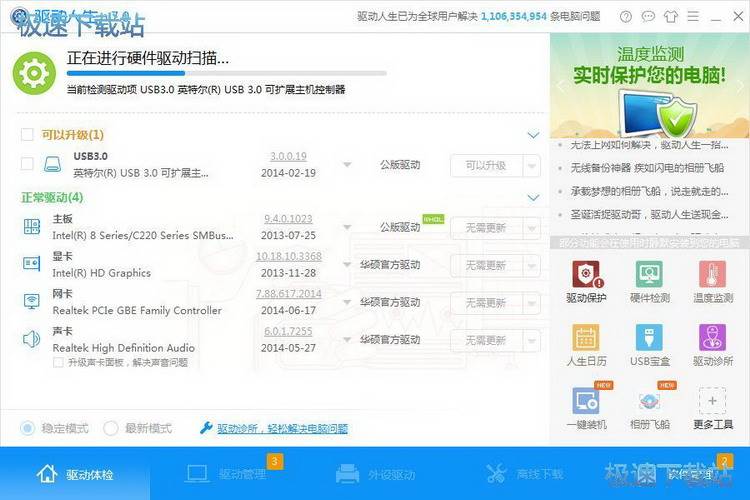The image size is (750, 500).
Task: Switch to 软件管理 tab
Action: [675, 474]
